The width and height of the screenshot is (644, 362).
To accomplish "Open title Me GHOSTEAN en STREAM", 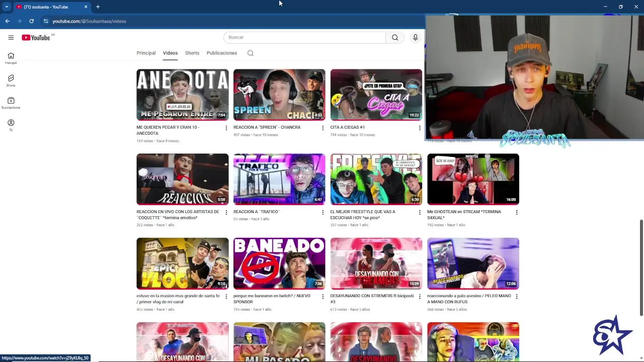I will coord(464,215).
